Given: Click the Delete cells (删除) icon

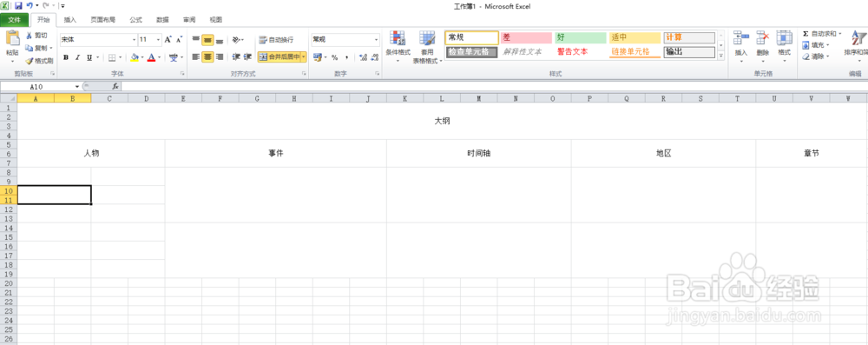Looking at the screenshot, I should tap(763, 38).
